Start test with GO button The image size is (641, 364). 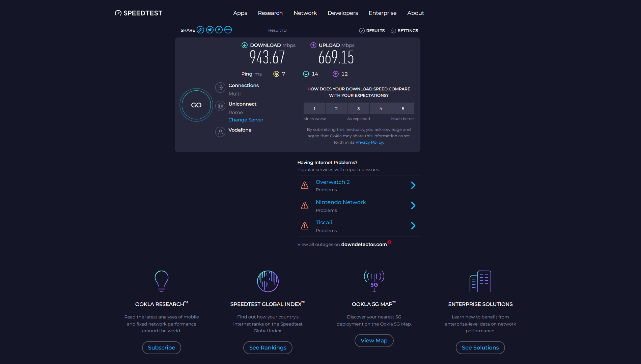[x=196, y=105]
